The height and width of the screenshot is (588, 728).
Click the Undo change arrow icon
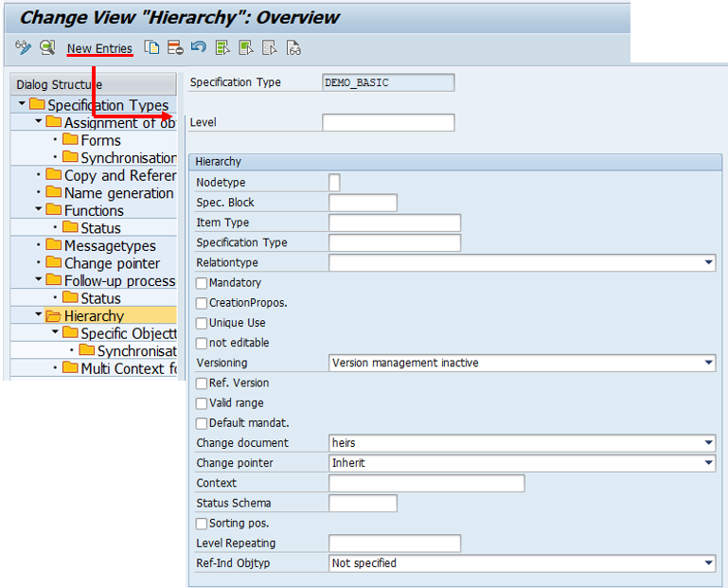pos(198,47)
